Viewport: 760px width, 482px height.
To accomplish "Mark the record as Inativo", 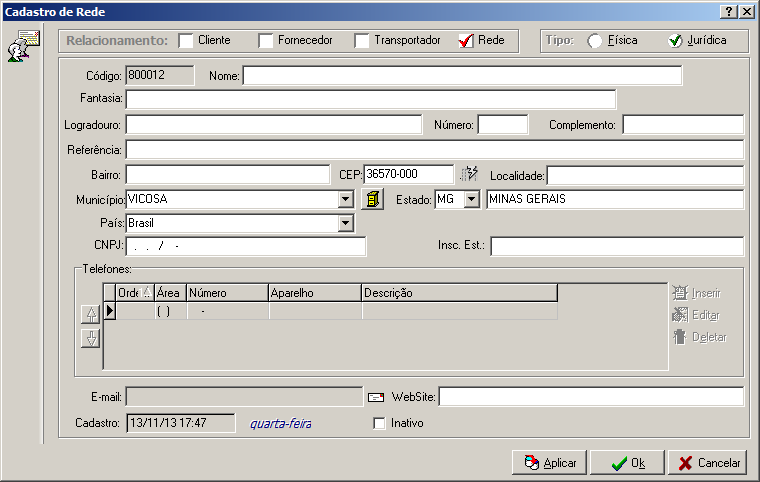I will [x=379, y=423].
